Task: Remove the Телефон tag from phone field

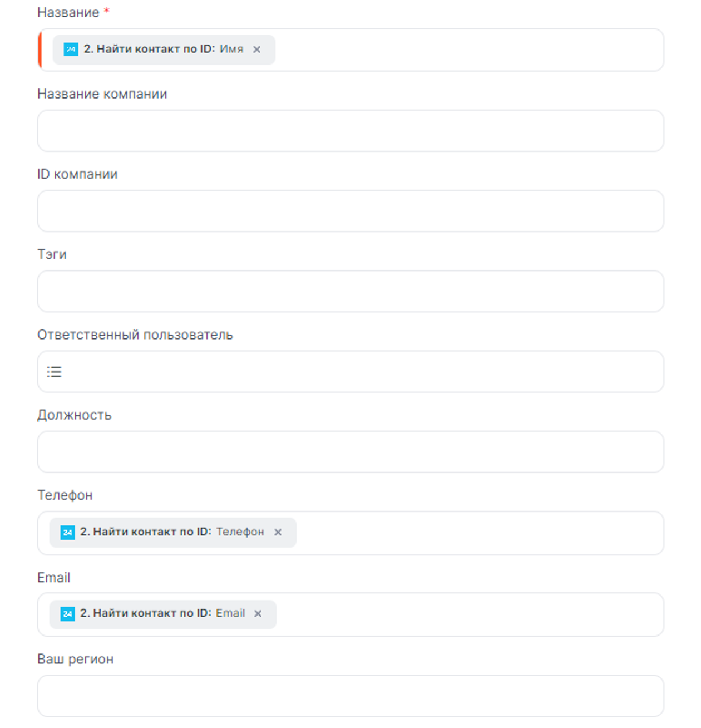Action: coord(278,532)
